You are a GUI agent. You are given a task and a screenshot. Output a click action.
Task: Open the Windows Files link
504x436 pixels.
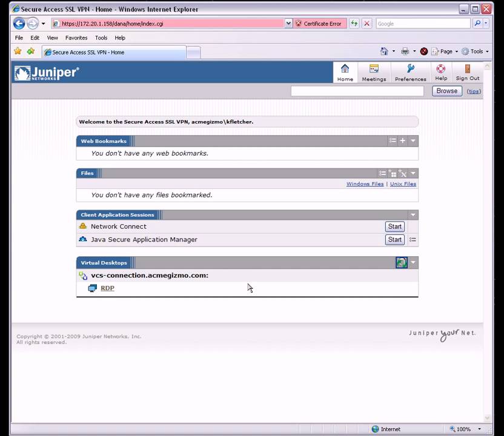pyautogui.click(x=365, y=183)
